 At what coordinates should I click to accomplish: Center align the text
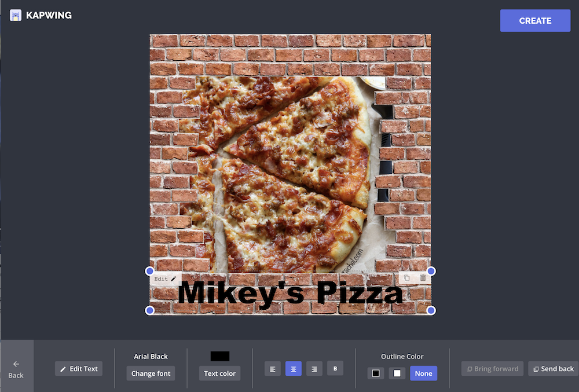click(x=294, y=369)
